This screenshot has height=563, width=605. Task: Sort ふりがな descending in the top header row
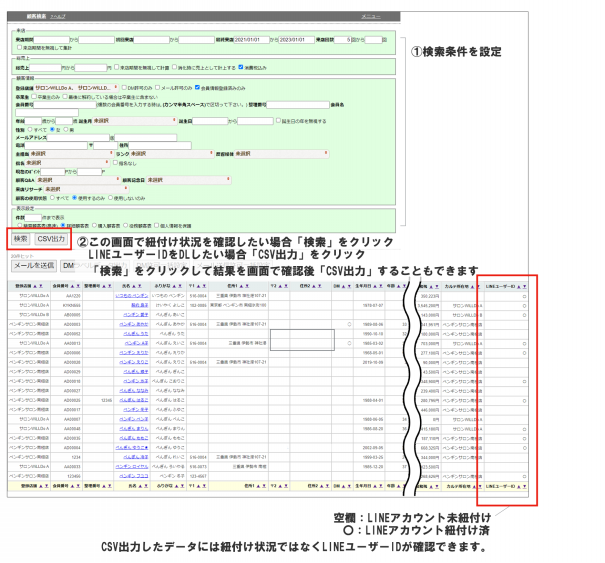tap(180, 286)
